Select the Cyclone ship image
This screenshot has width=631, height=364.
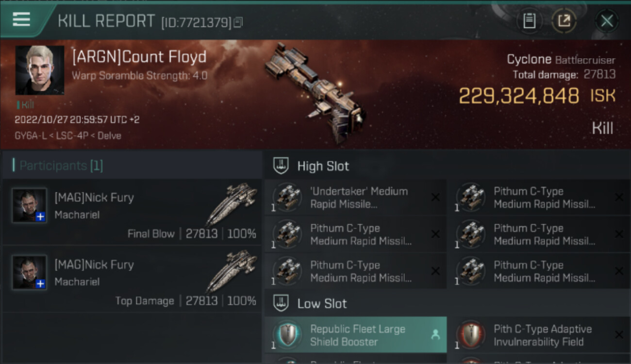315,92
